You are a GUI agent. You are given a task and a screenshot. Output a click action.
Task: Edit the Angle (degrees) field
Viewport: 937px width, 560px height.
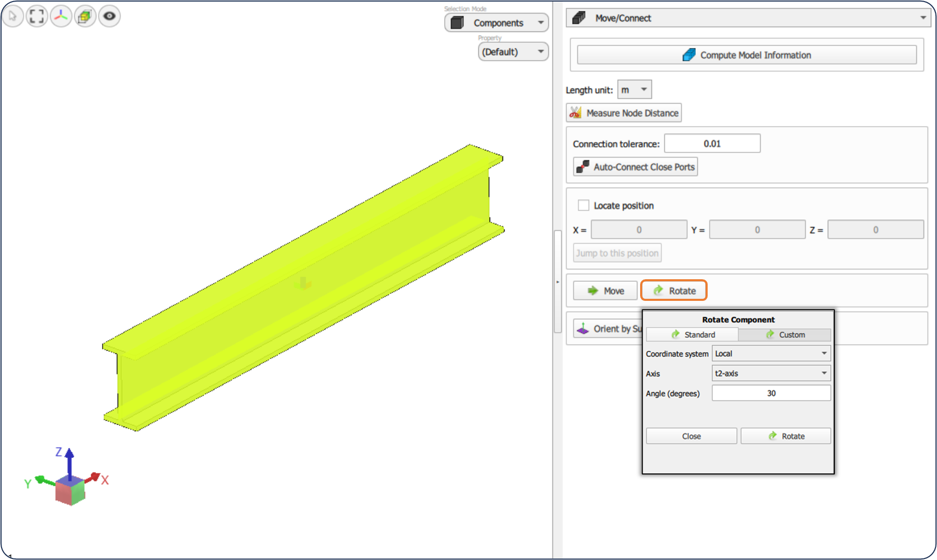point(772,393)
